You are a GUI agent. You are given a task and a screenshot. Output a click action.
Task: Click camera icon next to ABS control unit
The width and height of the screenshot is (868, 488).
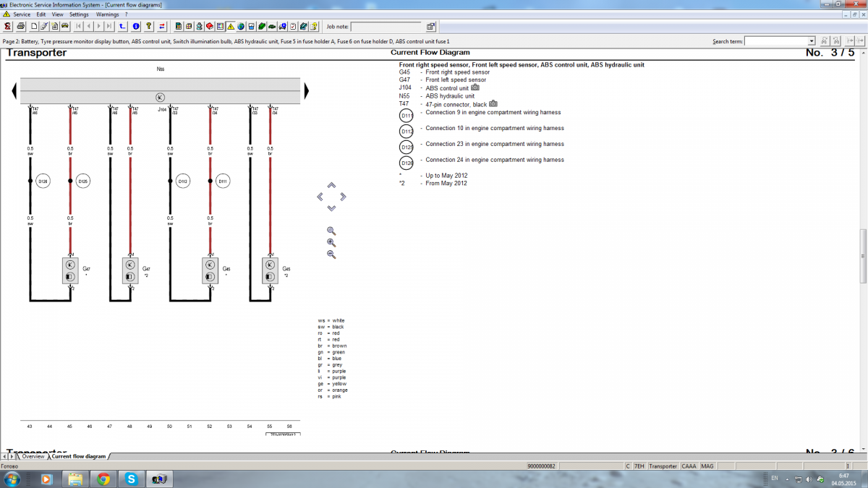click(475, 88)
